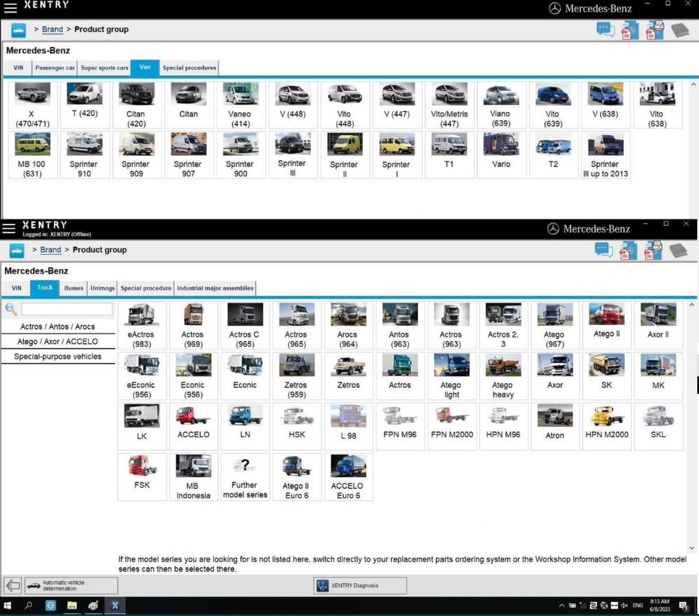Select Further model series option
Screen dimensions: 699x616
[x=245, y=477]
